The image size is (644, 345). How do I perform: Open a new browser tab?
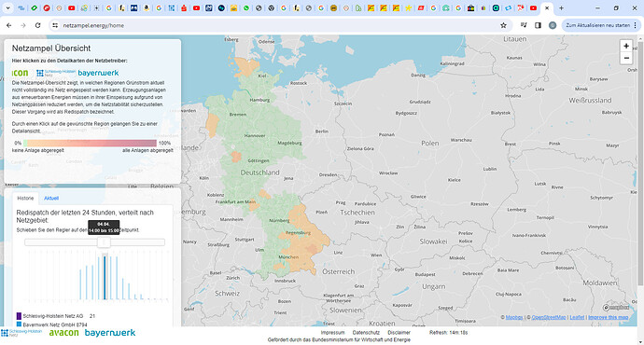pyautogui.click(x=561, y=7)
